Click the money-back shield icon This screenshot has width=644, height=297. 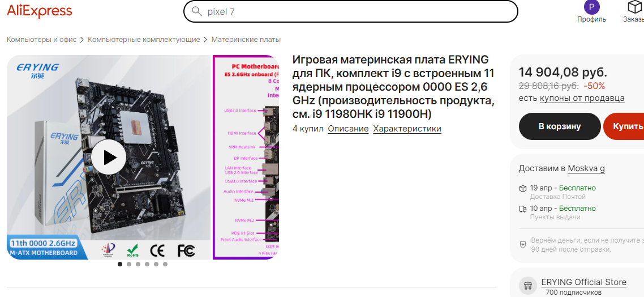(x=523, y=244)
